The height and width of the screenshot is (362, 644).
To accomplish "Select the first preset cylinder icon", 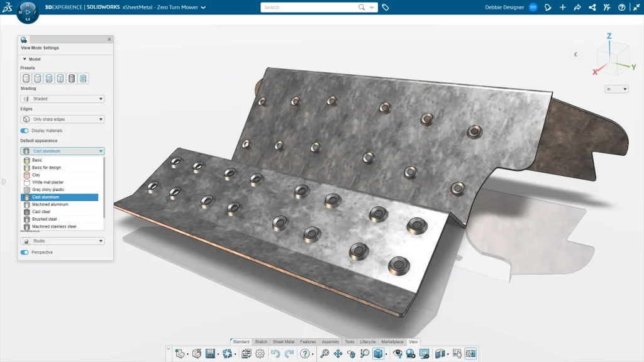I will pos(26,79).
